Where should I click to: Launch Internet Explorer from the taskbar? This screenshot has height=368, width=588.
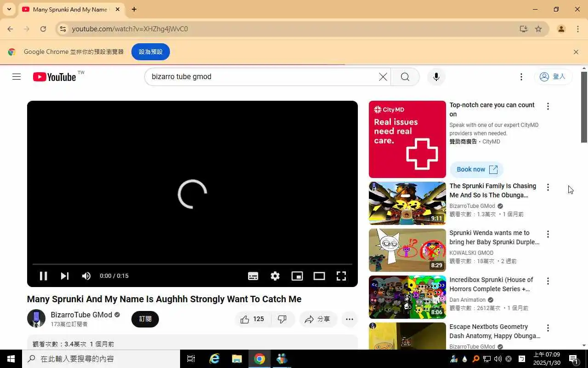[215, 359]
